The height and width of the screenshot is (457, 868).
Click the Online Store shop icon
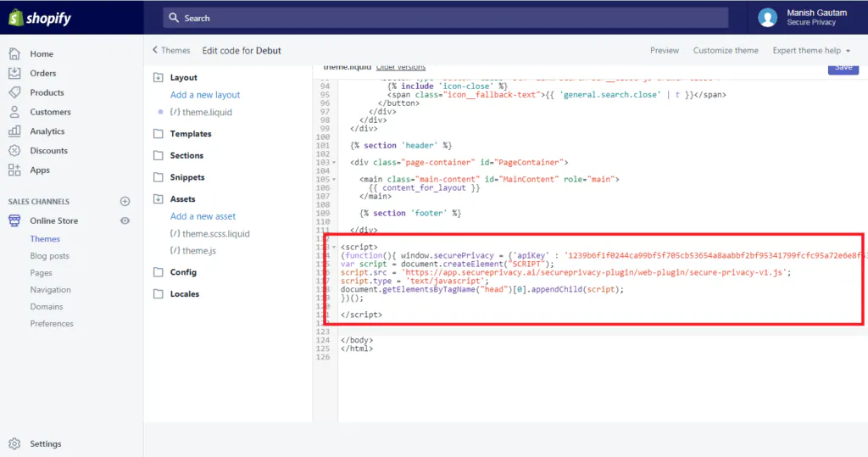14,220
